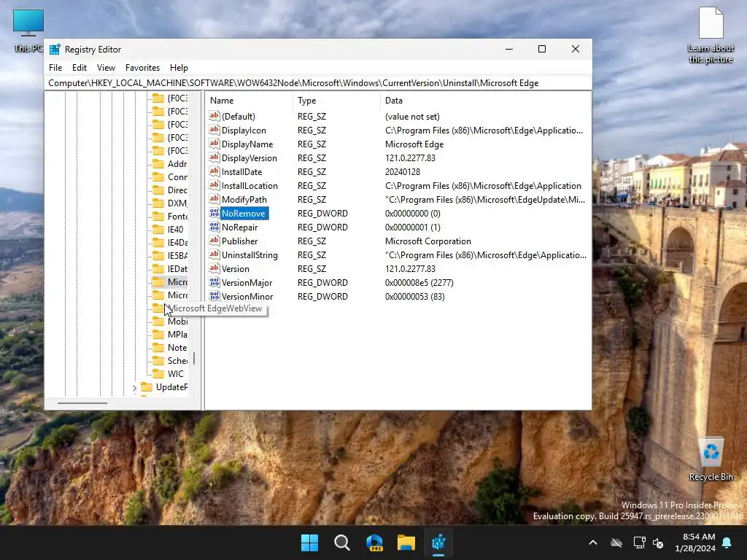This screenshot has height=560, width=747.
Task: Open the clock showing 8:54 AM
Action: click(695, 542)
